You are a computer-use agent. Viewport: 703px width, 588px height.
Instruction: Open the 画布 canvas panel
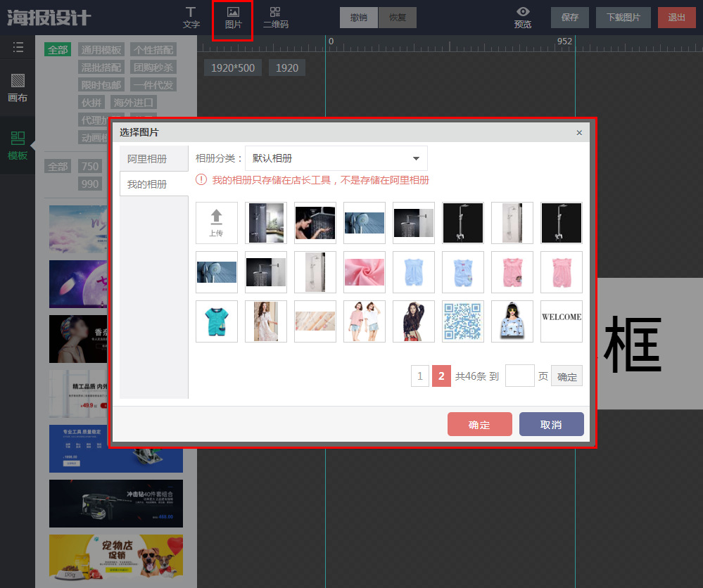(x=18, y=88)
